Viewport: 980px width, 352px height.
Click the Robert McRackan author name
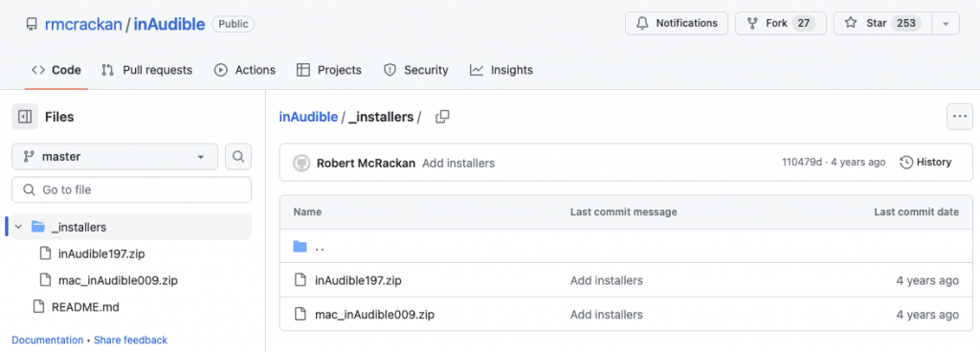click(x=366, y=163)
